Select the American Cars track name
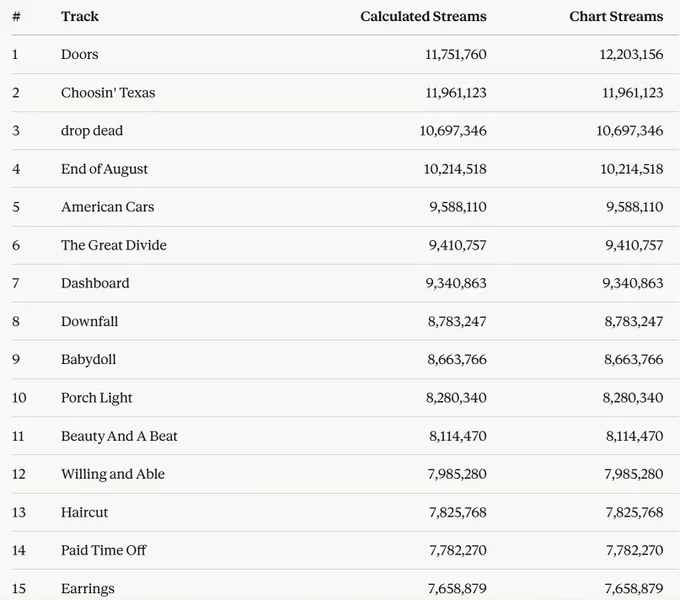Viewport: 680px width, 600px height. pos(108,207)
